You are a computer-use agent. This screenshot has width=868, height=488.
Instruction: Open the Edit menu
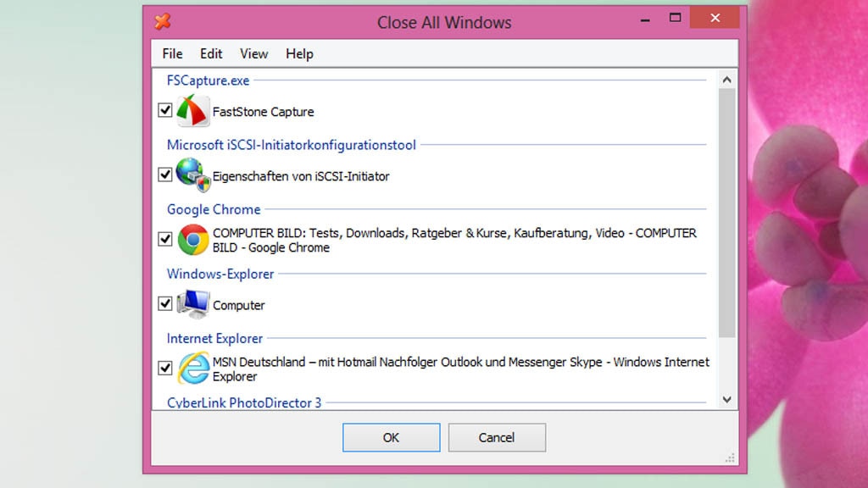211,53
